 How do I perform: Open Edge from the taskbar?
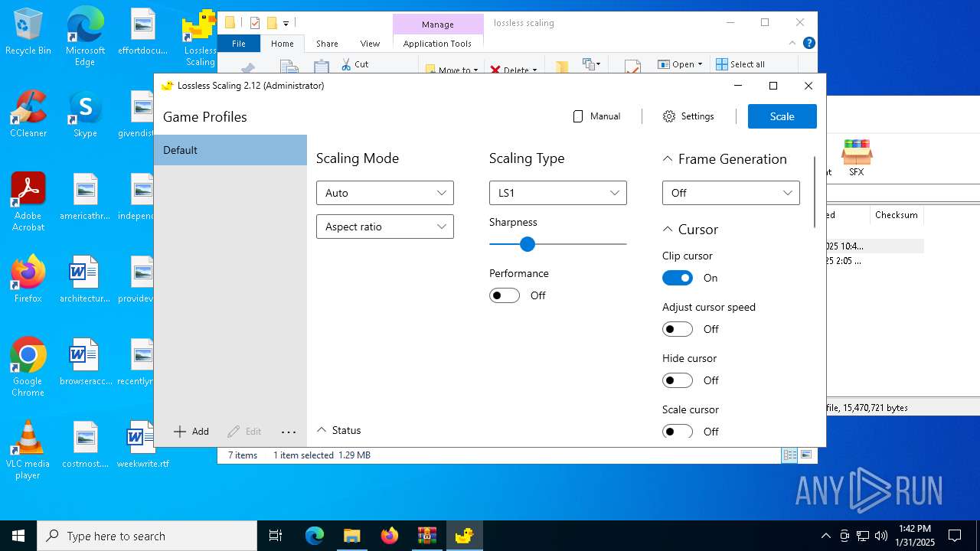point(315,536)
